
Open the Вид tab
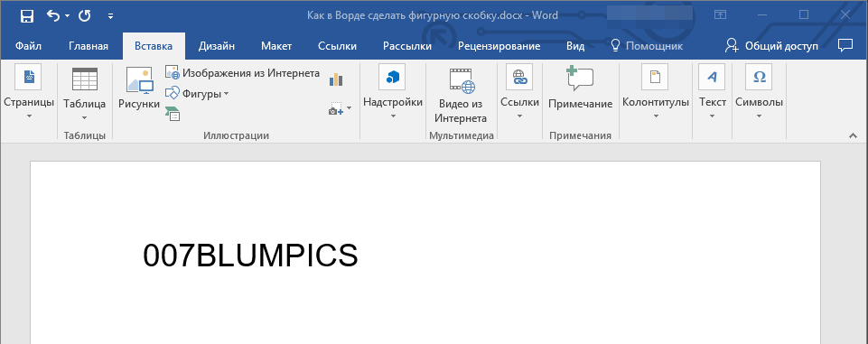tap(575, 46)
